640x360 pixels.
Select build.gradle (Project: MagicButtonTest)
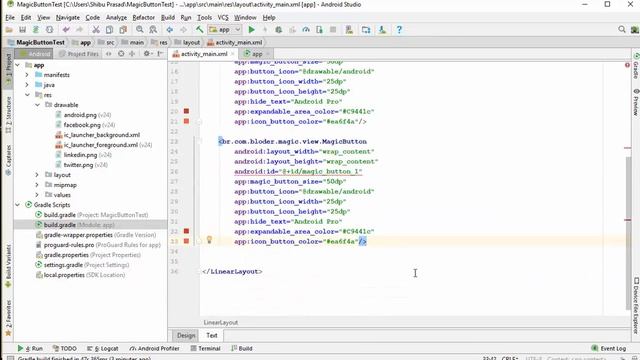coord(92,215)
